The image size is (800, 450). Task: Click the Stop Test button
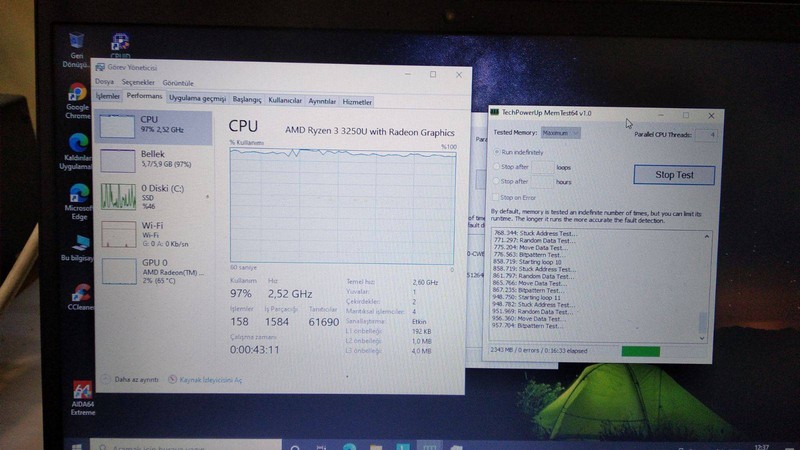(x=674, y=174)
